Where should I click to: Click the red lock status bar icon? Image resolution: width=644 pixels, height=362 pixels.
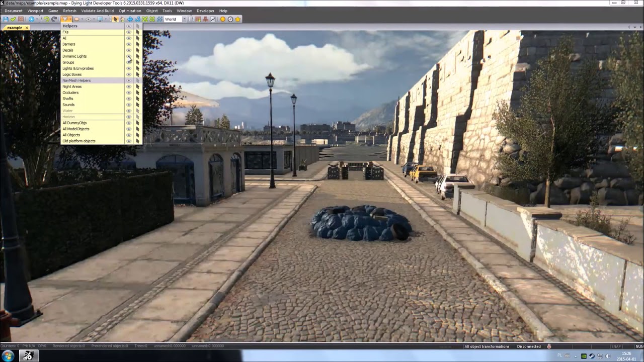[549, 346]
